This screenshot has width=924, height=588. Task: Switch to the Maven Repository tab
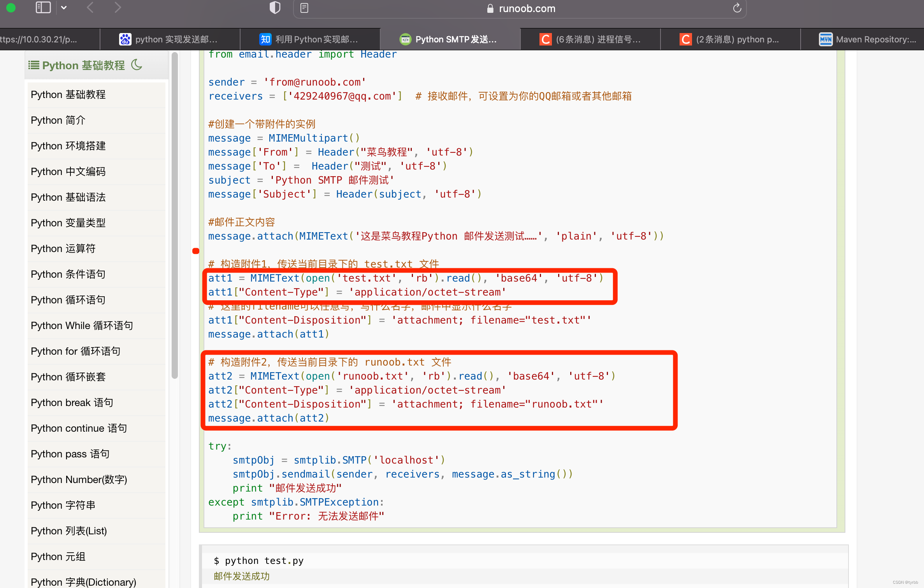pyautogui.click(x=863, y=39)
